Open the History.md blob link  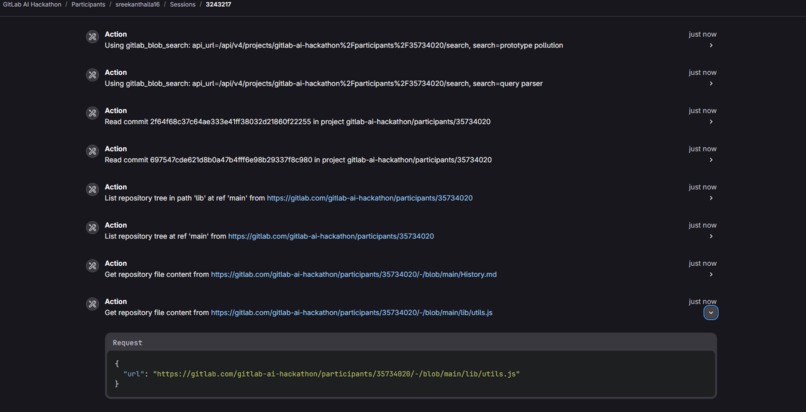[x=354, y=274]
